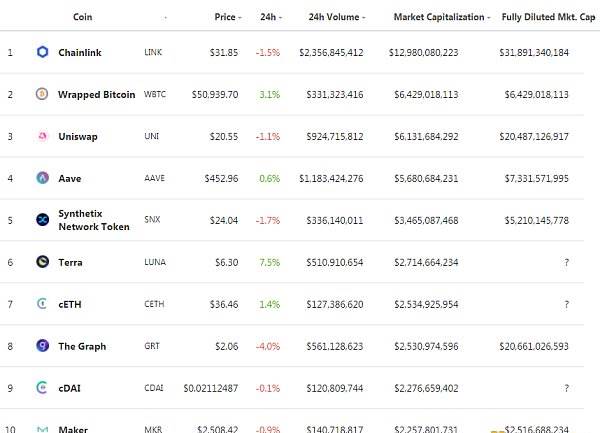
Task: Sort table by 24h Volume column
Action: 337,17
